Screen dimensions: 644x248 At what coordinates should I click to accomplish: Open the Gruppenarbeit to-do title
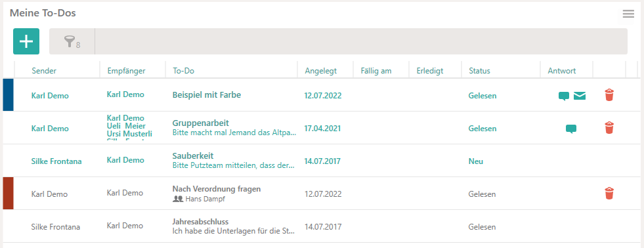(x=200, y=123)
